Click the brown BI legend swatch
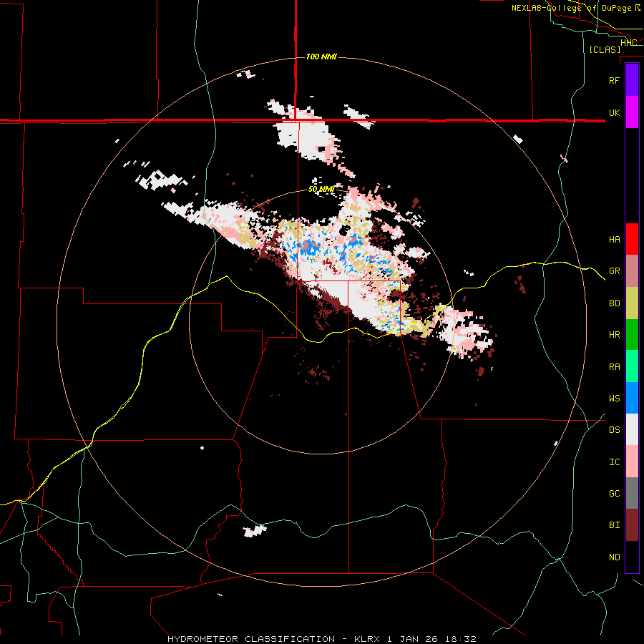 coord(632,525)
